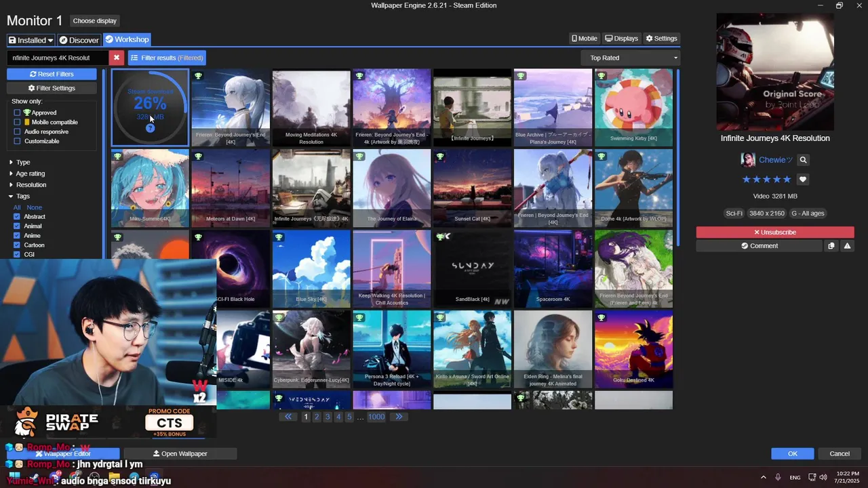Open the Windows Start menu

click(x=14, y=477)
